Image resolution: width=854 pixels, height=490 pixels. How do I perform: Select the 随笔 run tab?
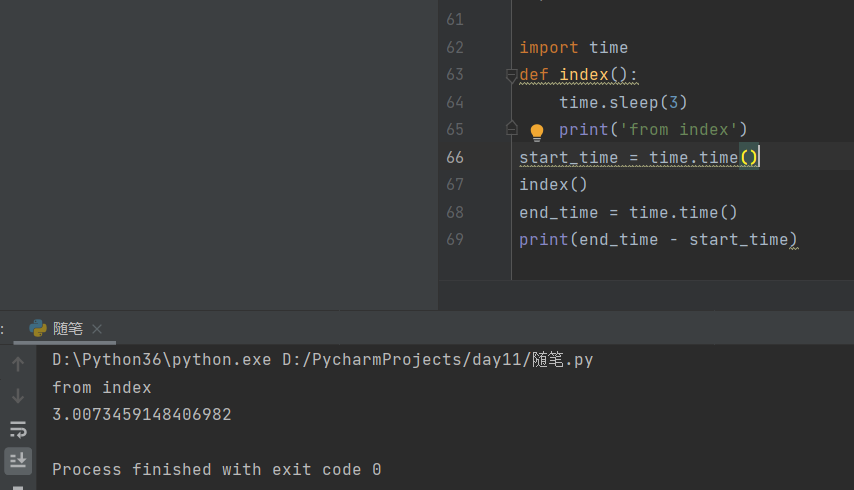[x=67, y=329]
